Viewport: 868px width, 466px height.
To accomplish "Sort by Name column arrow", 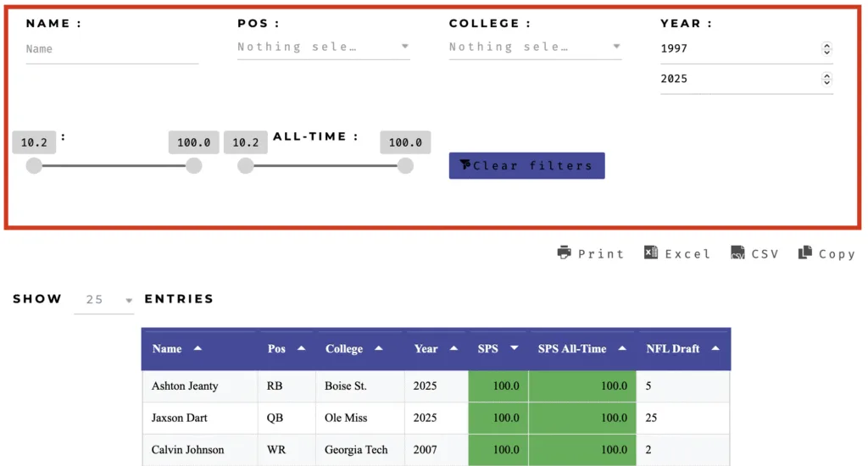I will [198, 349].
